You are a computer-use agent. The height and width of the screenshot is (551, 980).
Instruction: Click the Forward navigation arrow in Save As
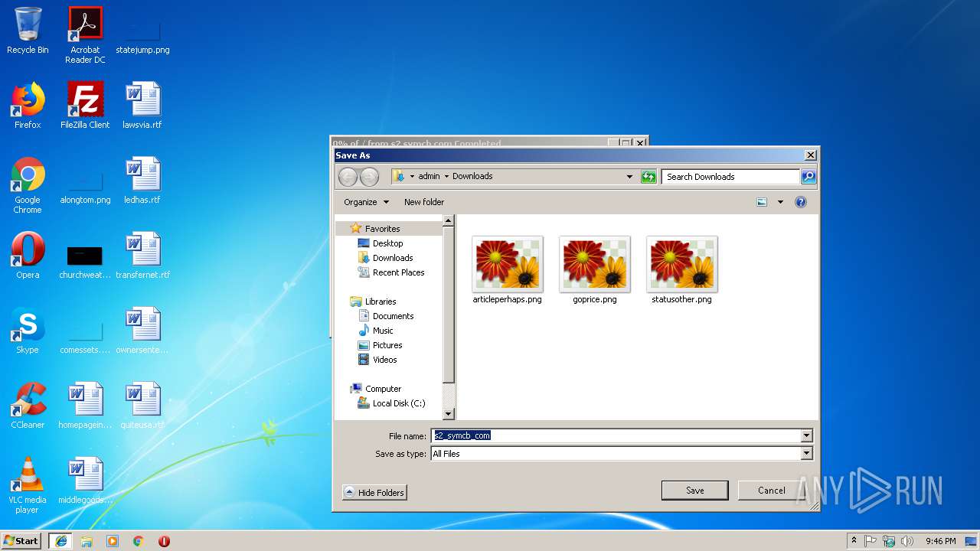369,177
